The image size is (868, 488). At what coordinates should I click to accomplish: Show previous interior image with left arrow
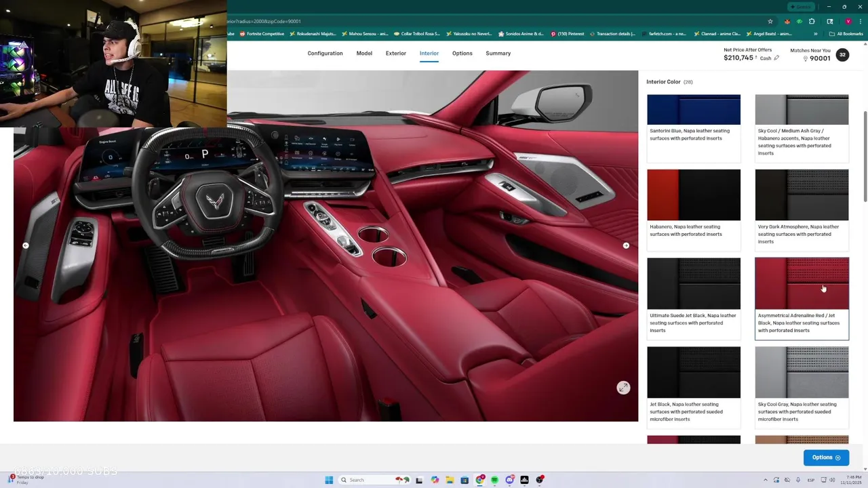[26, 245]
